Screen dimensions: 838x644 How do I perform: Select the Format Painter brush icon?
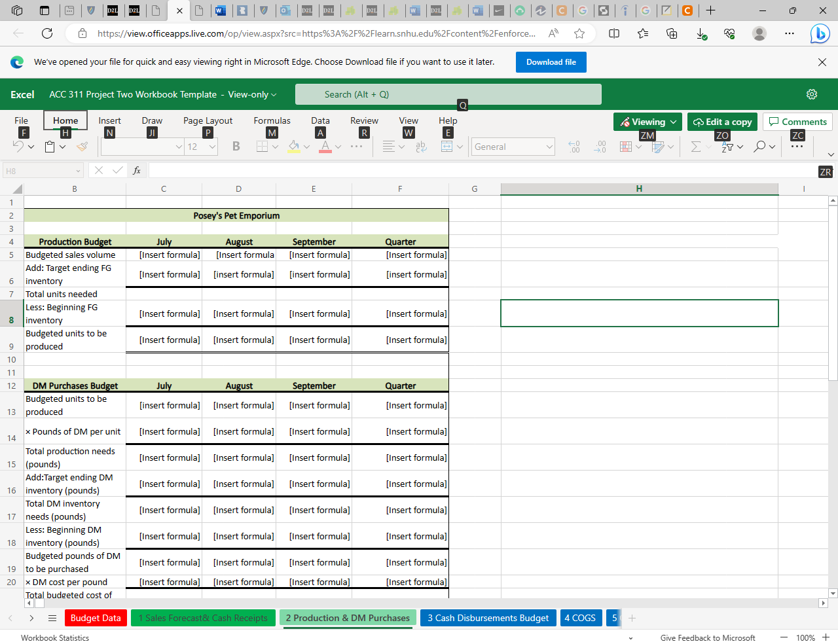click(x=82, y=147)
